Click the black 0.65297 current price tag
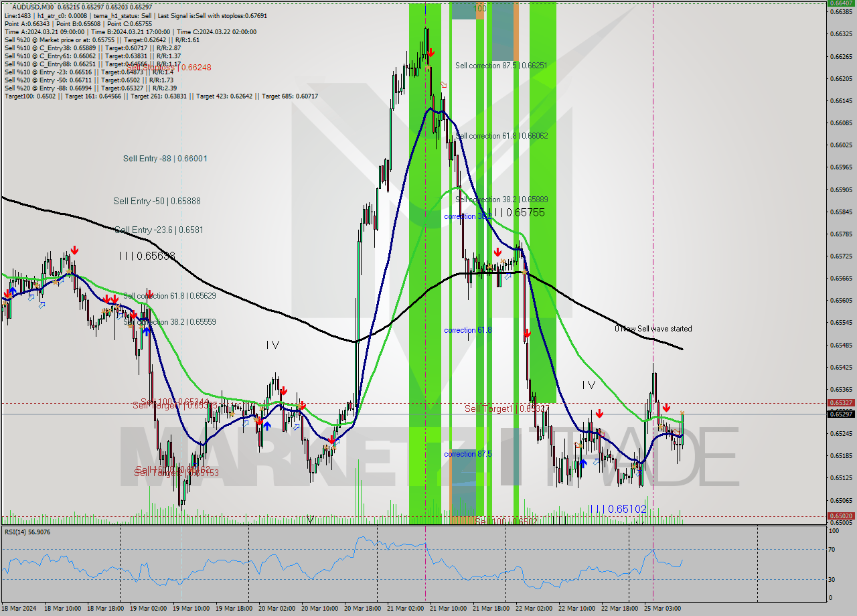Screen dimensions: 857x616 click(x=840, y=414)
